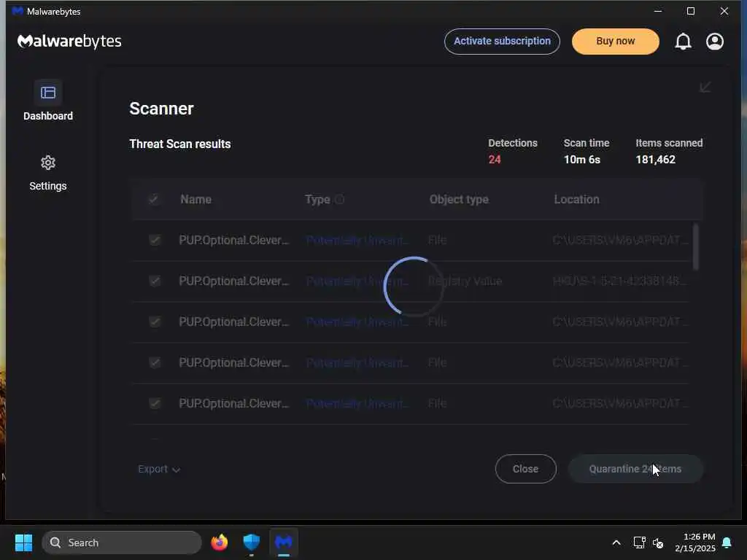Sort by the Location column header
Image resolution: width=747 pixels, height=560 pixels.
click(x=576, y=200)
